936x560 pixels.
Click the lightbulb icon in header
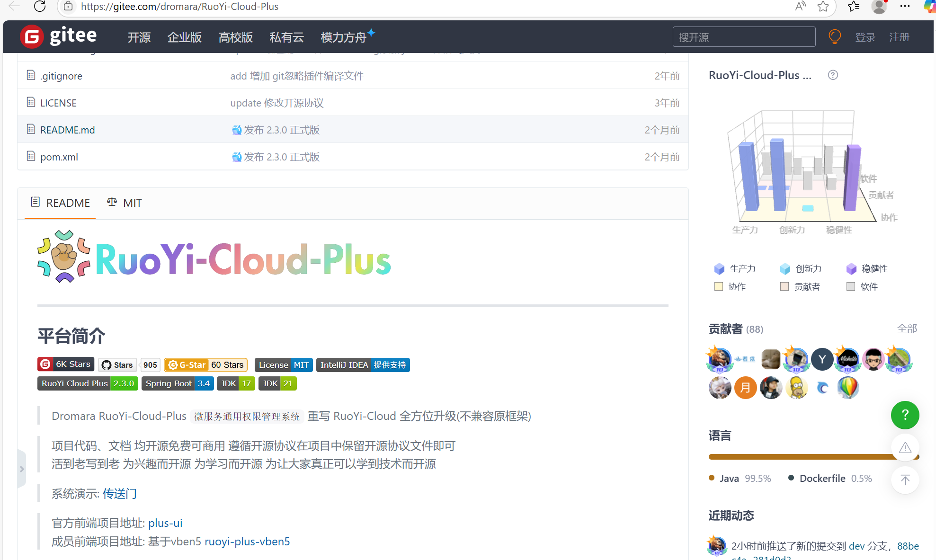click(835, 36)
